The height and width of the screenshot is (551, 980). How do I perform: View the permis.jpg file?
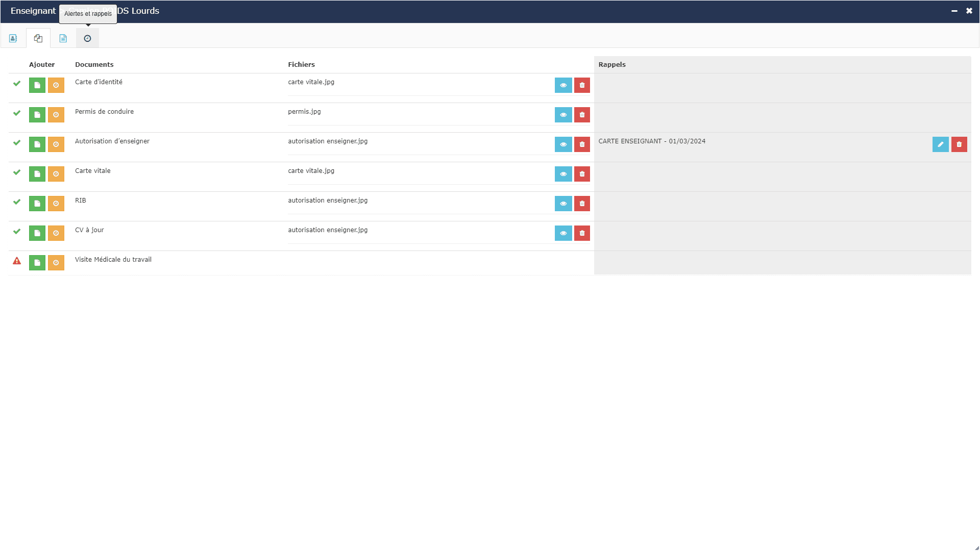coord(563,115)
